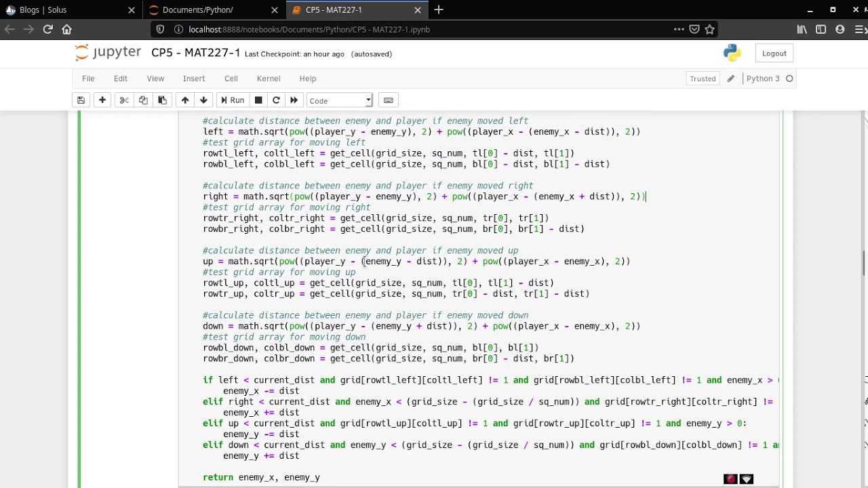Click the Trusted notebook button

pos(703,79)
